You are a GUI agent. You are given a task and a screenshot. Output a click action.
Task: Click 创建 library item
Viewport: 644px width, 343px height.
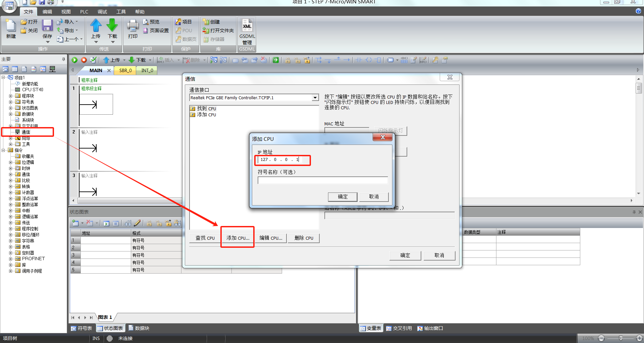(211, 22)
